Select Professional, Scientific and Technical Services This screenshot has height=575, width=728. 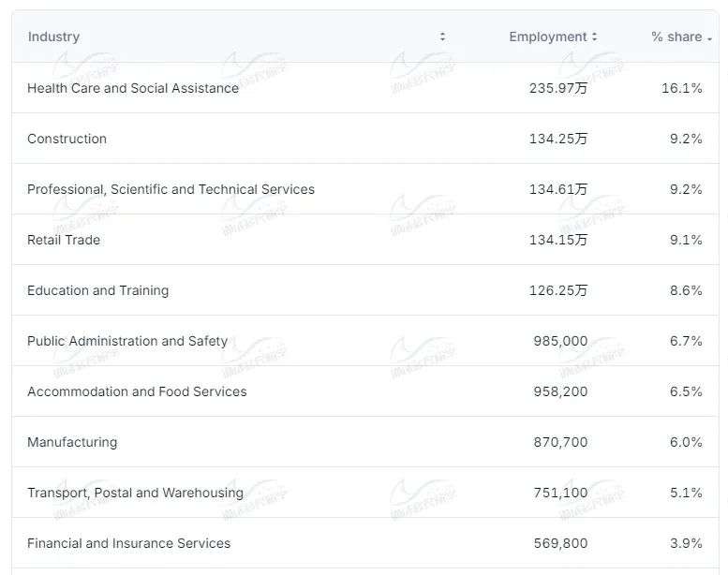(171, 189)
